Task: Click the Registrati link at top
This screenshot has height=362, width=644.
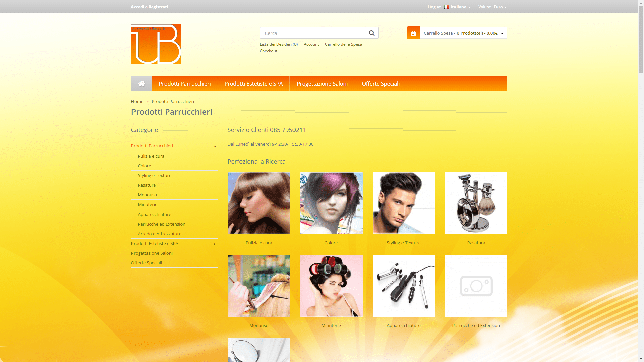Action: 158,7
